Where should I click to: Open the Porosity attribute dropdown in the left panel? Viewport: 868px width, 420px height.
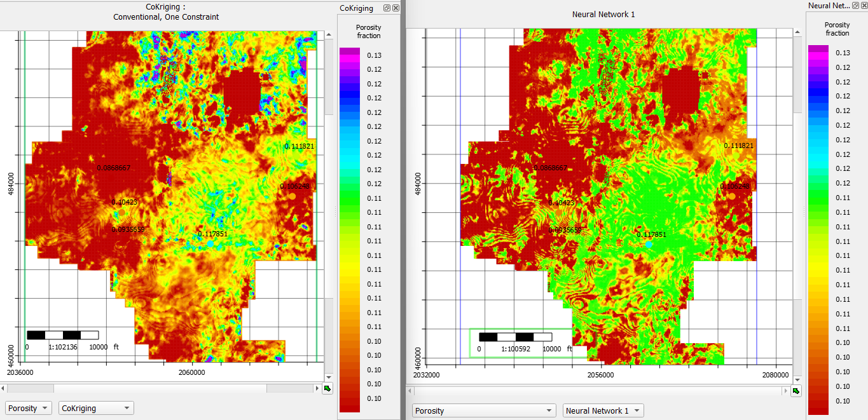click(28, 408)
